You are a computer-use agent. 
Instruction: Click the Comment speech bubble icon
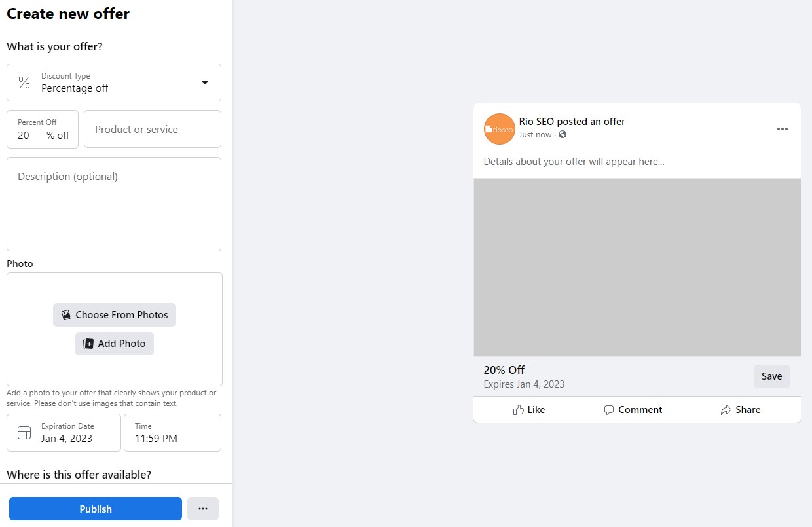tap(609, 409)
